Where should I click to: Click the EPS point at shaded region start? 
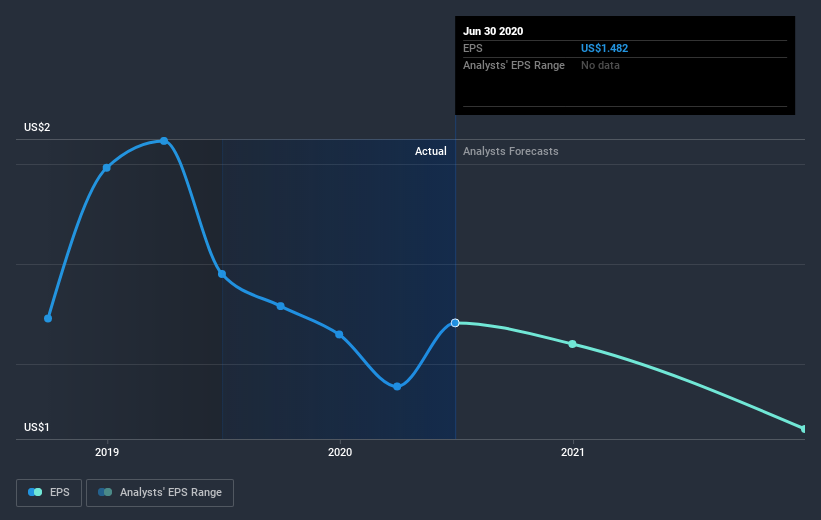pos(222,274)
